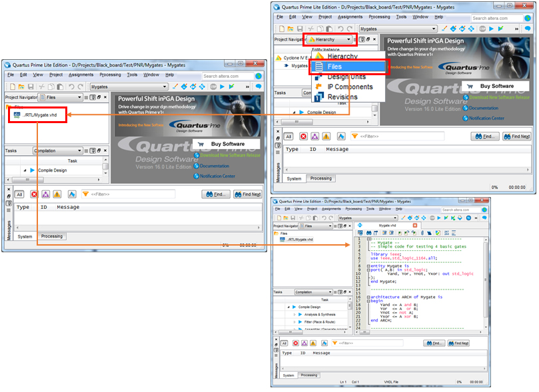Toggle All messages filter in bottom-right window
The height and width of the screenshot is (392, 539).
pos(284,343)
